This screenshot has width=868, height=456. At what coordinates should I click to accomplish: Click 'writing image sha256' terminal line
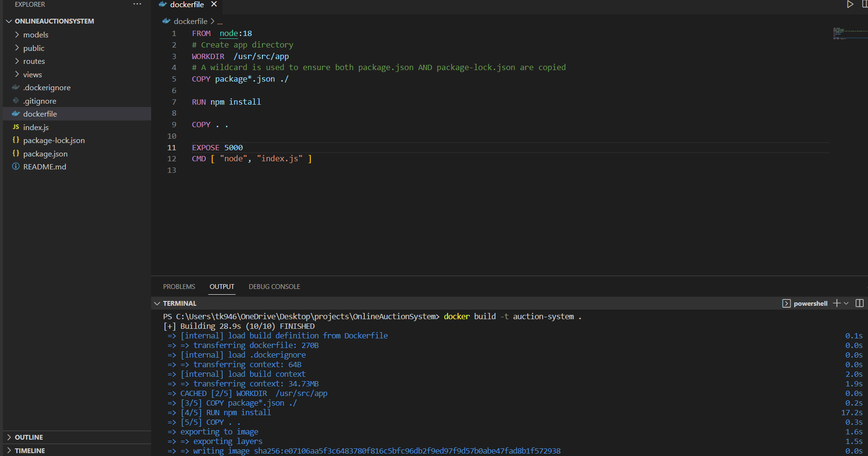(377, 451)
